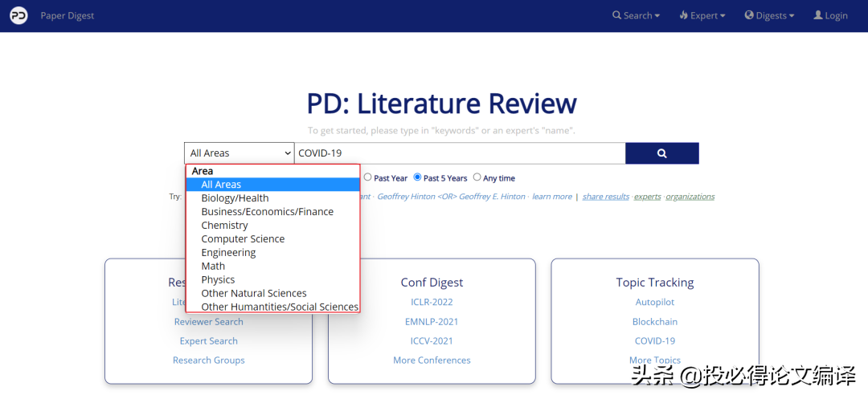Expand the Digests navbar menu
This screenshot has height=399, width=868.
click(769, 15)
